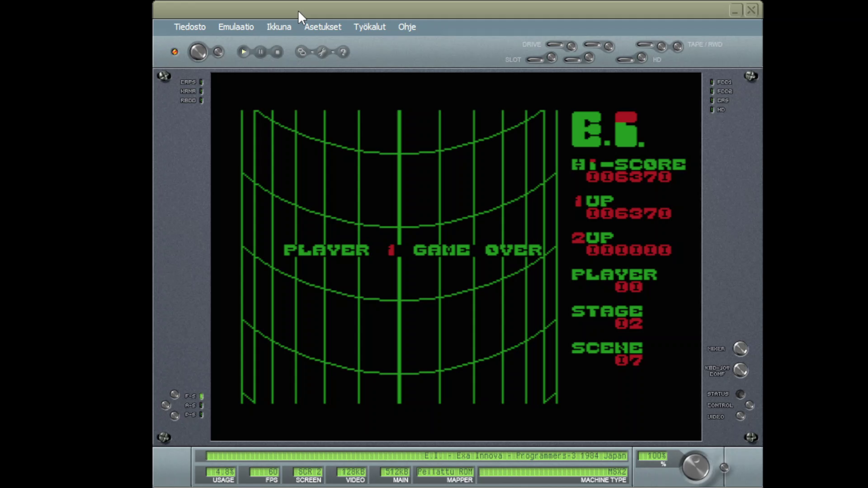
Task: Click the KBD-JOY CONF knob button
Action: (740, 371)
